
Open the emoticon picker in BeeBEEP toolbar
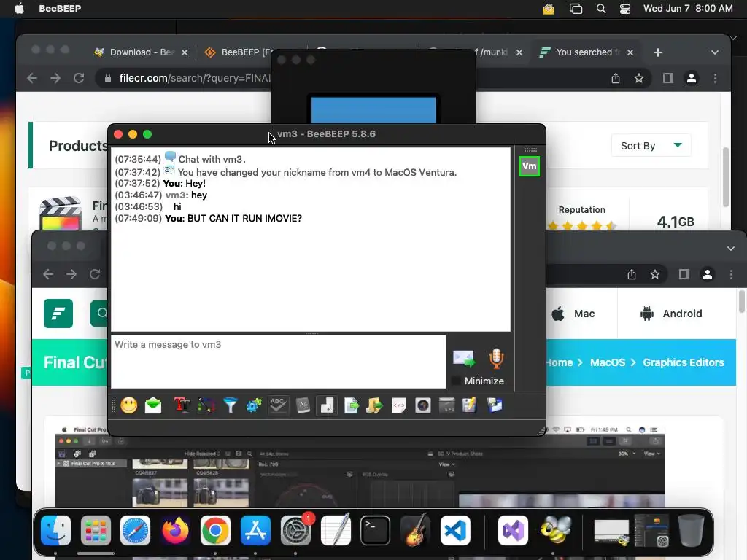point(128,405)
